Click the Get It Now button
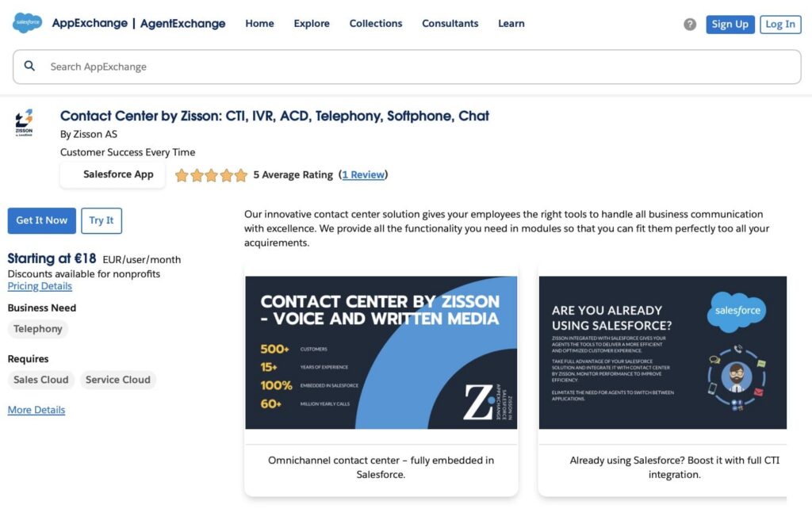Viewport: 812px width, 524px height. (x=41, y=221)
